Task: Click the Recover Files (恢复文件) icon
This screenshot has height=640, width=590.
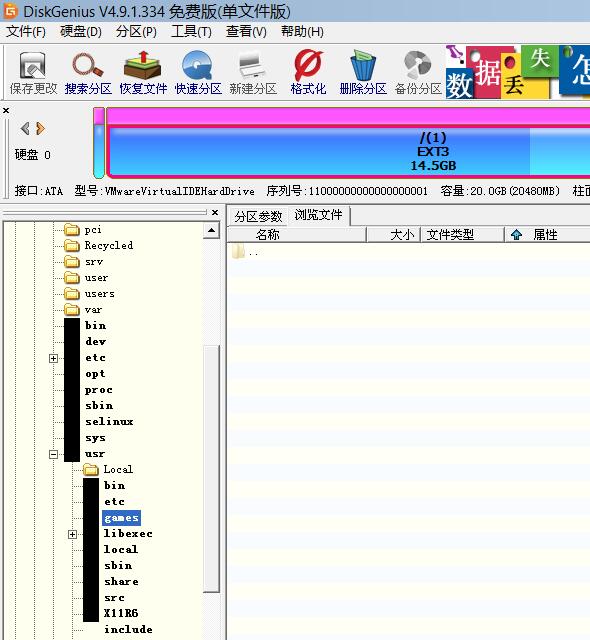Action: pos(143,73)
